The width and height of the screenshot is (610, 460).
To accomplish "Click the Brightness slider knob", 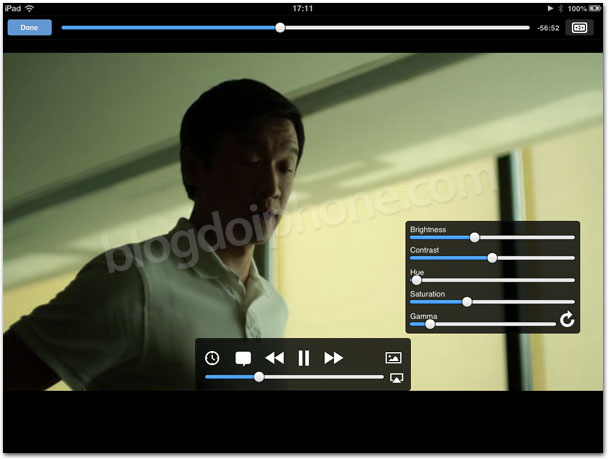I will 474,237.
